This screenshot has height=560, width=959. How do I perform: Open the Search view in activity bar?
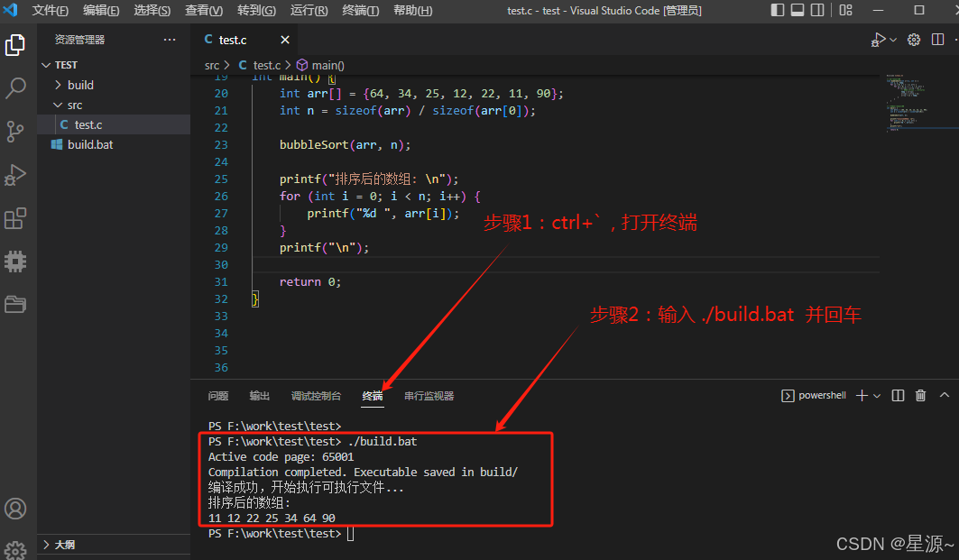pos(15,88)
